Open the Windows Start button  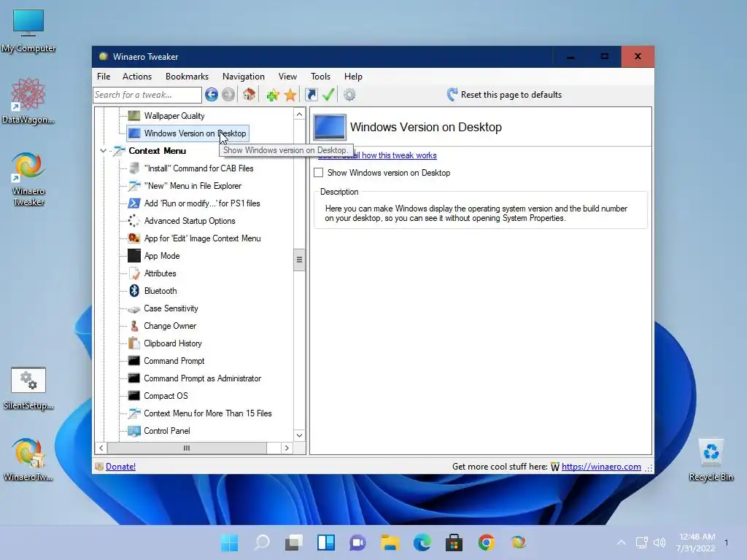point(230,542)
